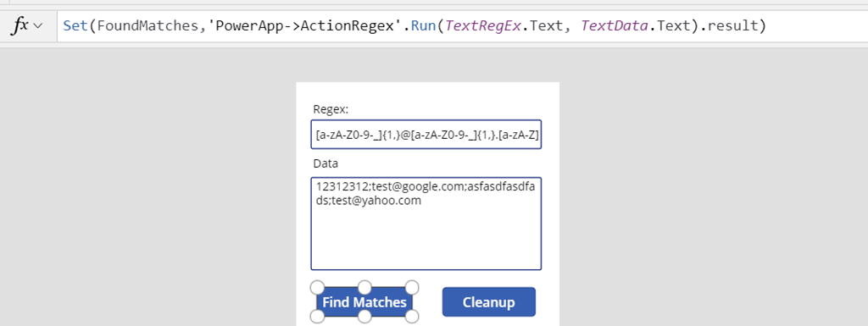Expand the fx dropdown chevron
Image resolution: width=868 pixels, height=326 pixels.
[39, 26]
